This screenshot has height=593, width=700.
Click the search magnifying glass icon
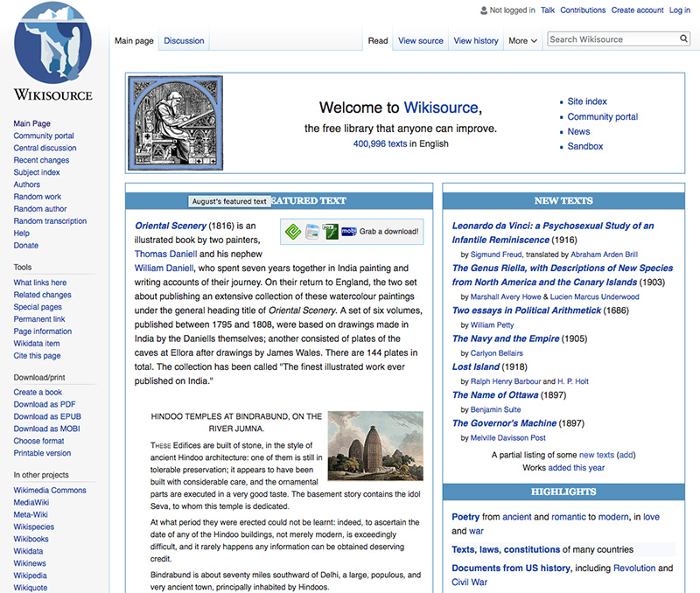(x=684, y=39)
